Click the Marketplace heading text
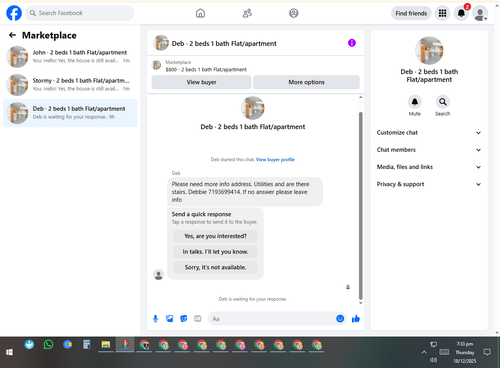Screen dimensions: 500x368 (x=49, y=35)
